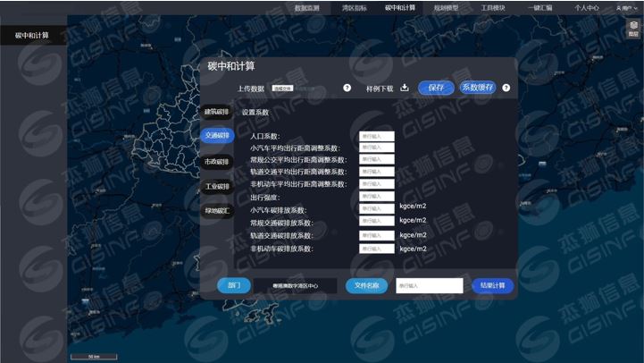Image resolution: width=644 pixels, height=363 pixels.
Task: Open the 数据监测 top menu
Action: point(306,8)
